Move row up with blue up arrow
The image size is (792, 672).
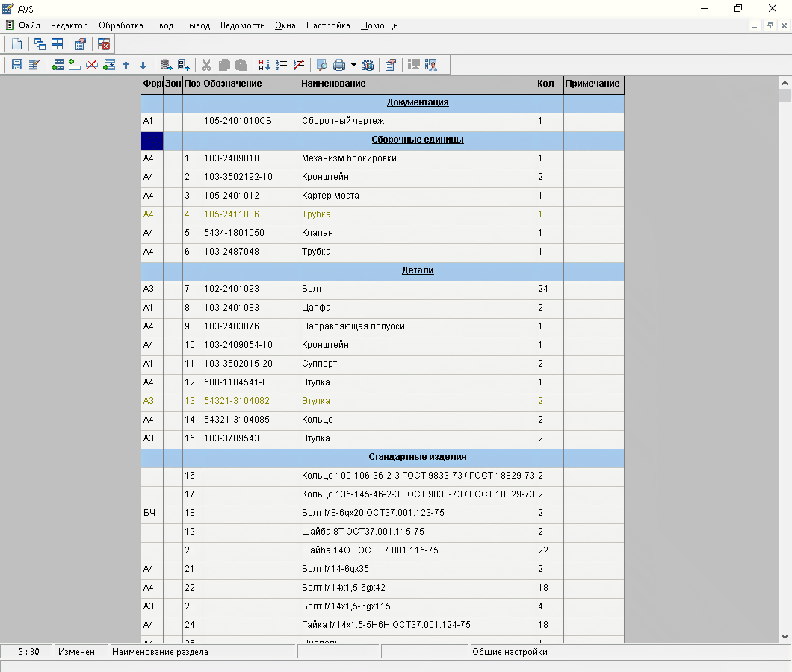click(126, 65)
